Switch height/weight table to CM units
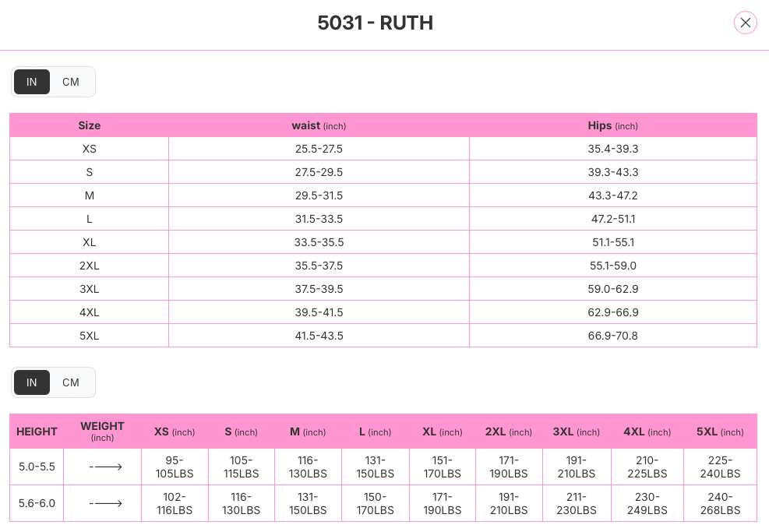Screen dimensions: 769x532 [x=71, y=382]
